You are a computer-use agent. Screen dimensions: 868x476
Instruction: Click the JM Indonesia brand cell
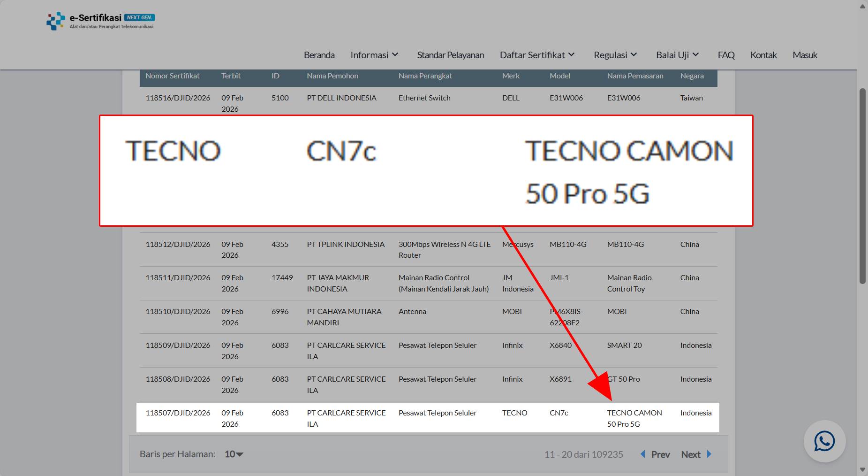(x=518, y=283)
